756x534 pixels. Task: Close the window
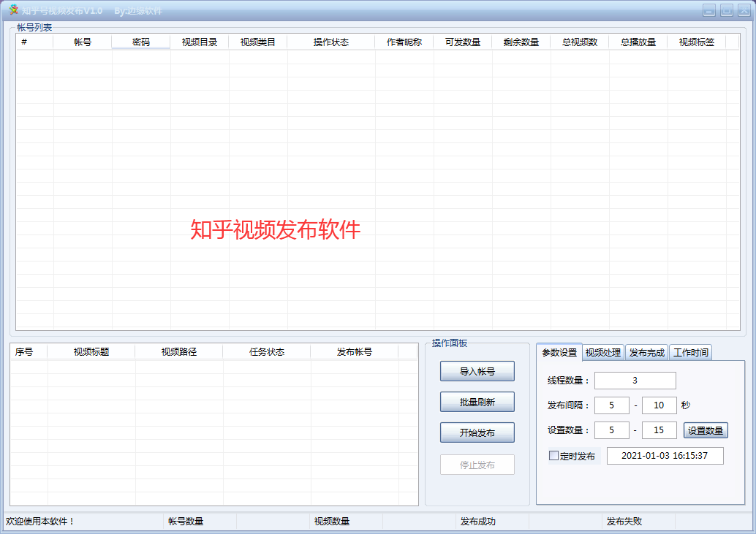click(x=744, y=10)
